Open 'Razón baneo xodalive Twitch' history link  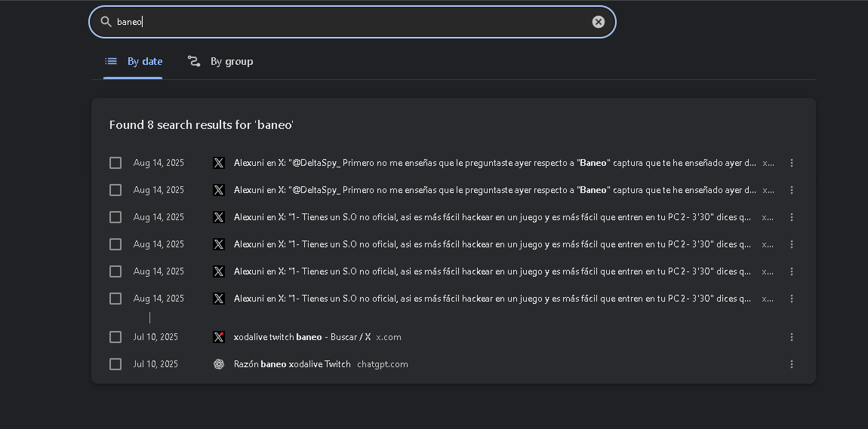292,363
